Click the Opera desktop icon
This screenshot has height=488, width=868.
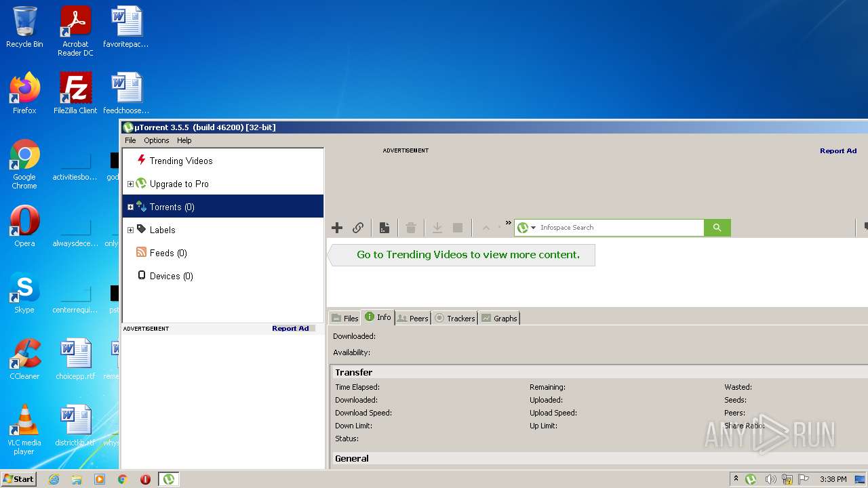(x=24, y=226)
